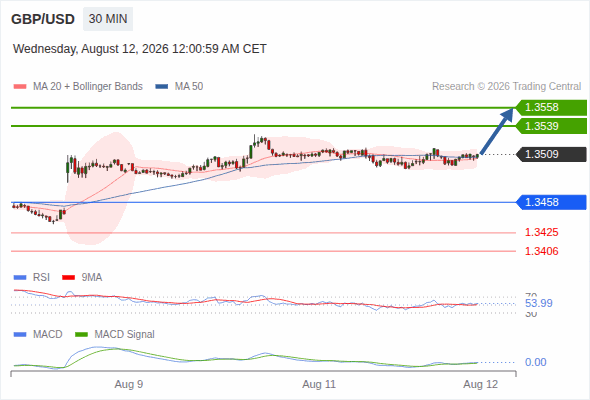Click the MACD legend swatch

coord(20,335)
